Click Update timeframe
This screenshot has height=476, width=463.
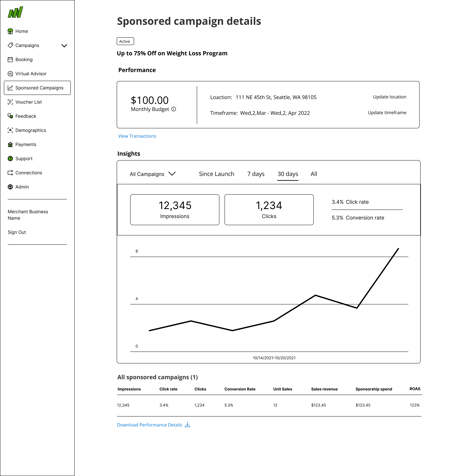point(387,113)
